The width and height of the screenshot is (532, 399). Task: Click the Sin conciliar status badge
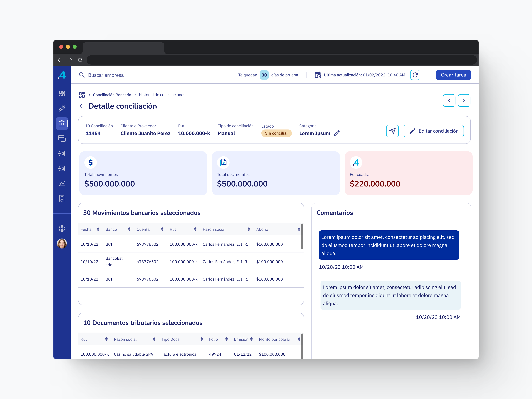(x=276, y=133)
